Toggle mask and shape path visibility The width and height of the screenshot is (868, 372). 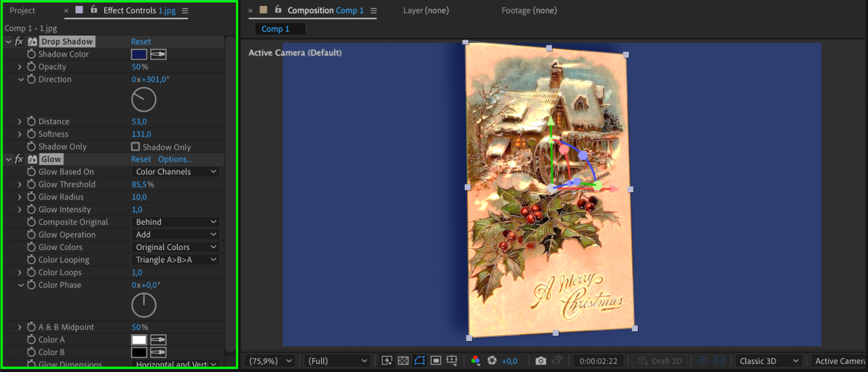(419, 361)
